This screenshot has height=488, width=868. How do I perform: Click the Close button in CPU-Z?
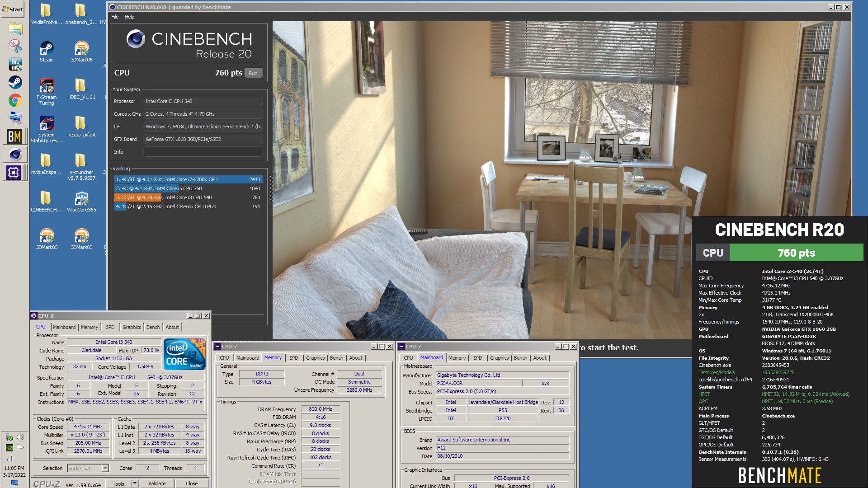click(192, 483)
